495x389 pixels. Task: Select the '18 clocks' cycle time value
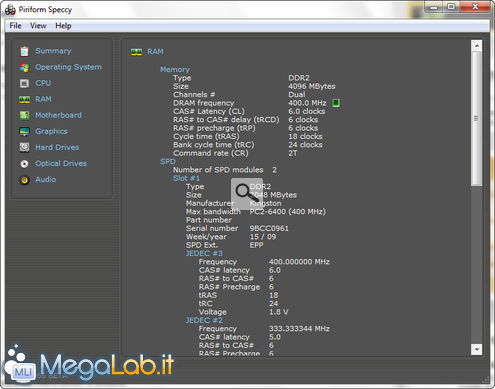tap(305, 136)
